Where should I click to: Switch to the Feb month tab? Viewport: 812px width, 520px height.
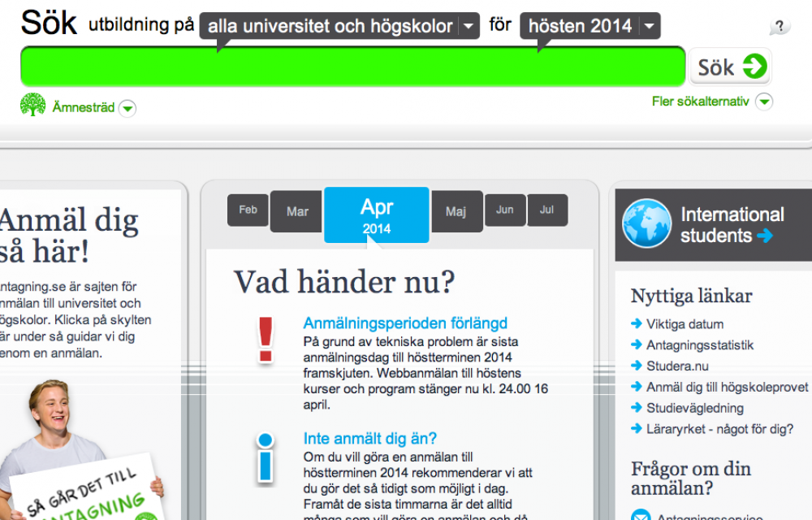pyautogui.click(x=248, y=210)
